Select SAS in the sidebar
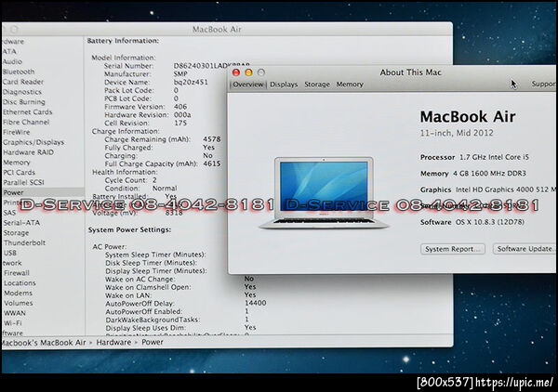558x392 pixels. point(9,213)
